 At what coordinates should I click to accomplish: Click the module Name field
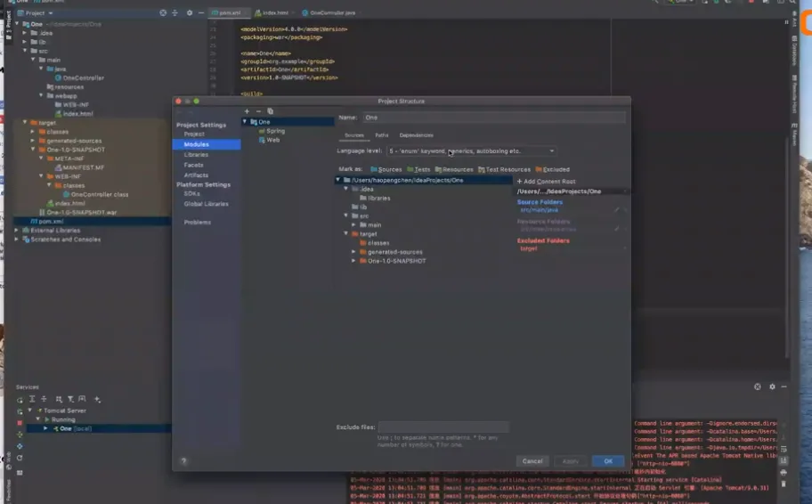pyautogui.click(x=494, y=118)
